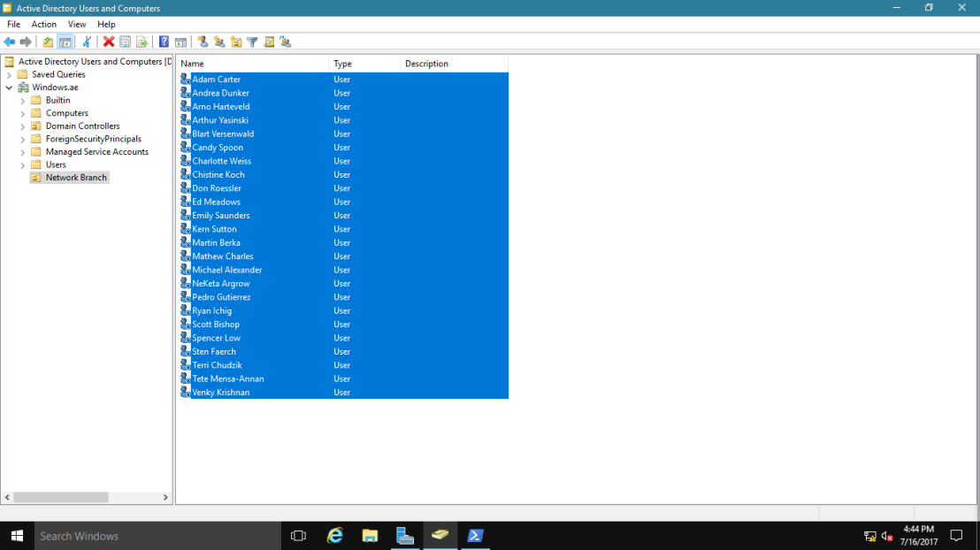Expand the Users container arrow
The image size is (980, 550).
coord(22,165)
